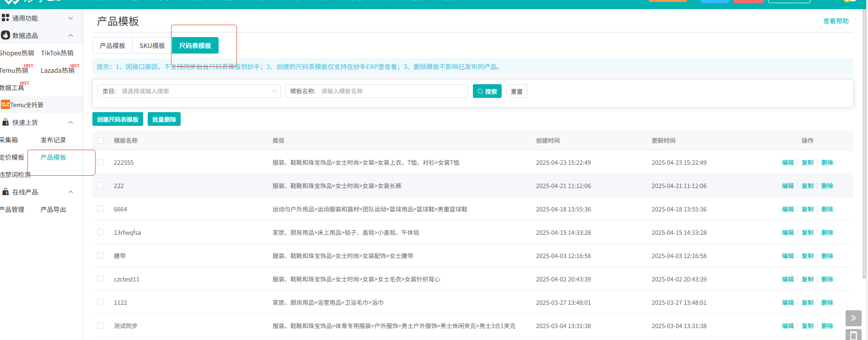This screenshot has width=868, height=340.
Task: Click 复制 for template 测试同步
Action: click(808, 326)
